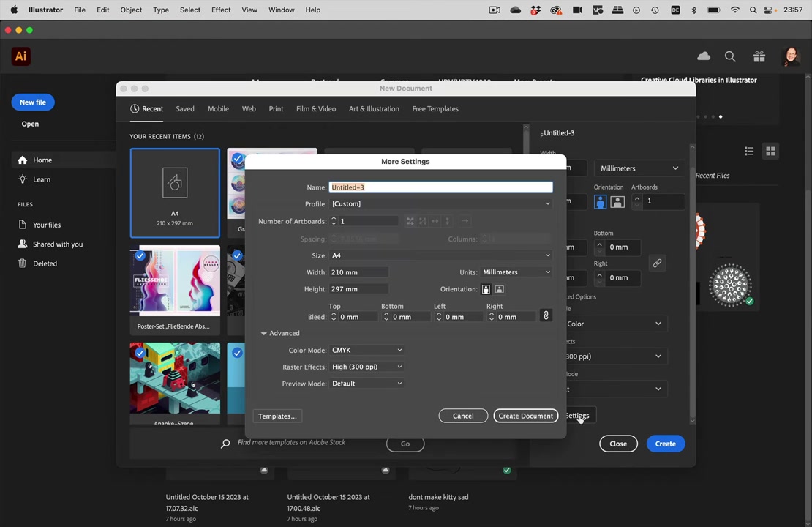This screenshot has height=527, width=812.
Task: Toggle the bleed link in More Settings
Action: tap(546, 315)
